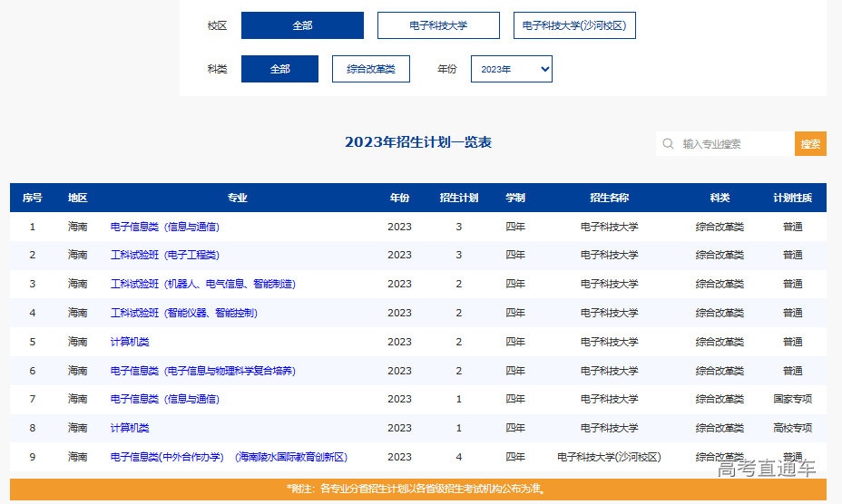Screen dimensions: 842x504
Task: Open row 5 计算机类 link
Action: [x=130, y=342]
